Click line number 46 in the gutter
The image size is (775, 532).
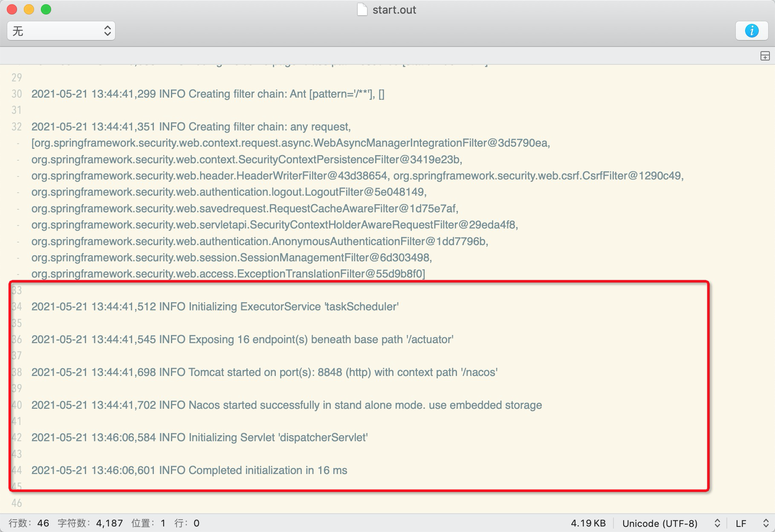[17, 503]
